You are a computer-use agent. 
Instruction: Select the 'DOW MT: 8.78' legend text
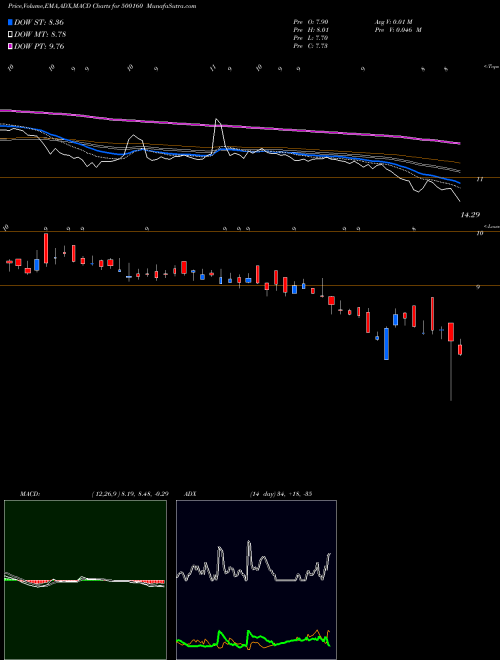(x=40, y=35)
